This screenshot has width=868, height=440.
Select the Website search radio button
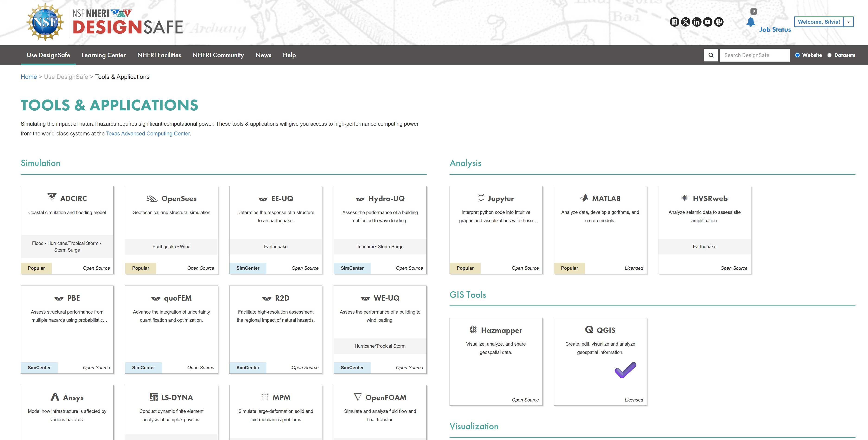(797, 55)
